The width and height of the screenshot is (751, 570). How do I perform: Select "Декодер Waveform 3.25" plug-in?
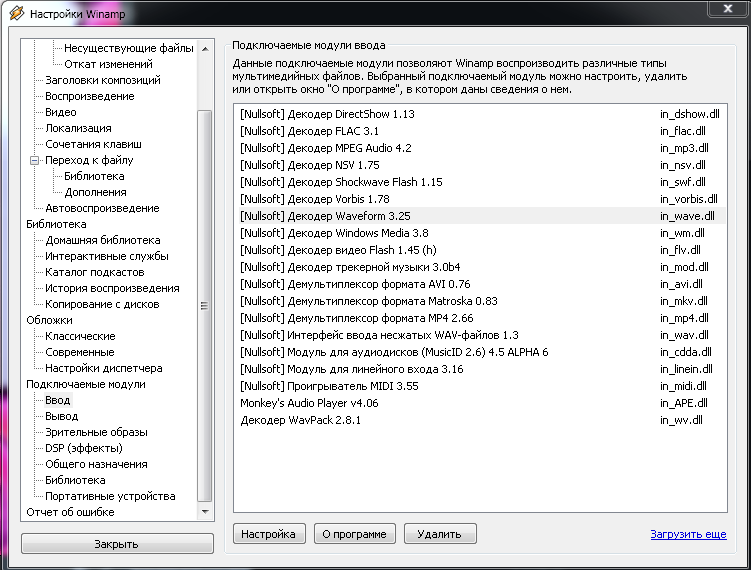pos(480,217)
